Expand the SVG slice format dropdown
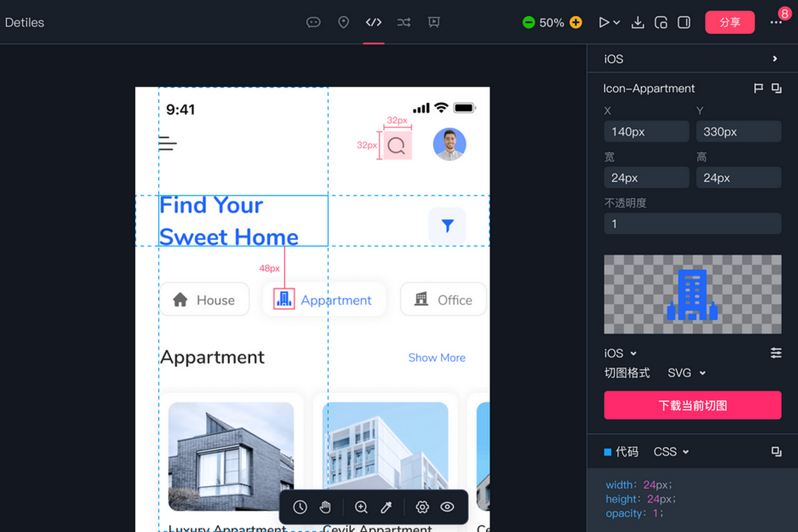This screenshot has height=532, width=798. click(x=686, y=373)
